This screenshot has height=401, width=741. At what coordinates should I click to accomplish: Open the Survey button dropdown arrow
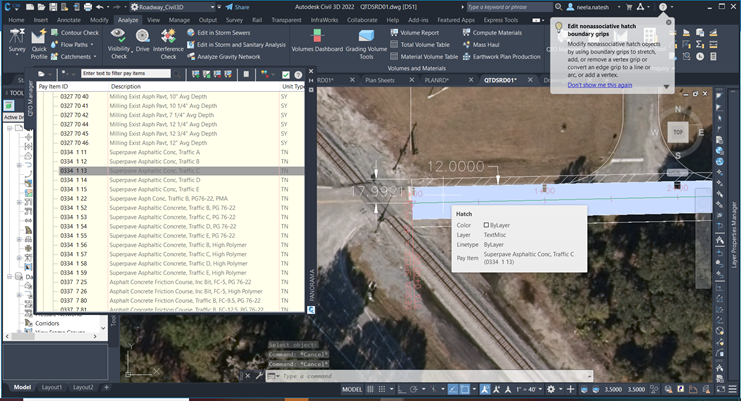(17, 55)
